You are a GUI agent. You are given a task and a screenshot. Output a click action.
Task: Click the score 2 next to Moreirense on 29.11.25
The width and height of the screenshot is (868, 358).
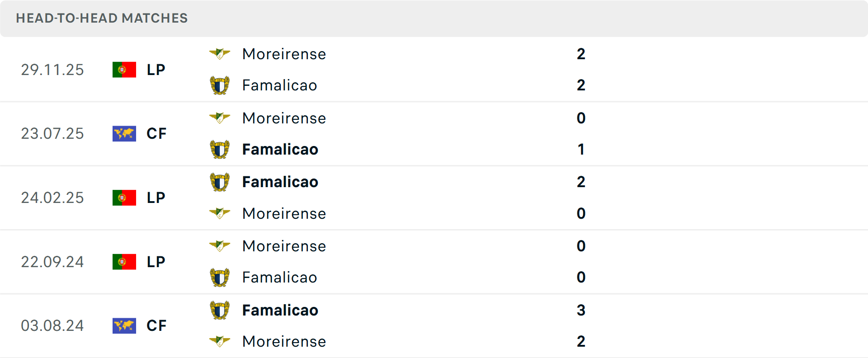581,54
